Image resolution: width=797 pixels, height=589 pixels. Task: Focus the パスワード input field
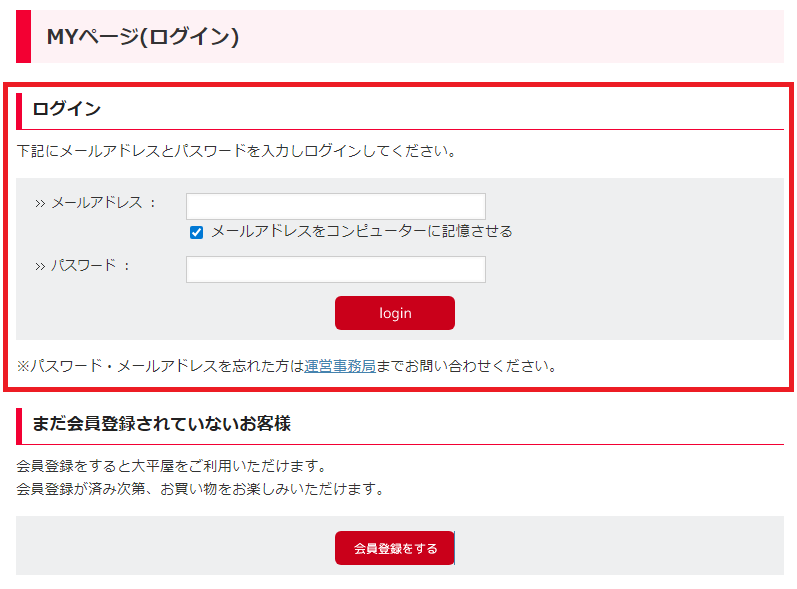[335, 269]
